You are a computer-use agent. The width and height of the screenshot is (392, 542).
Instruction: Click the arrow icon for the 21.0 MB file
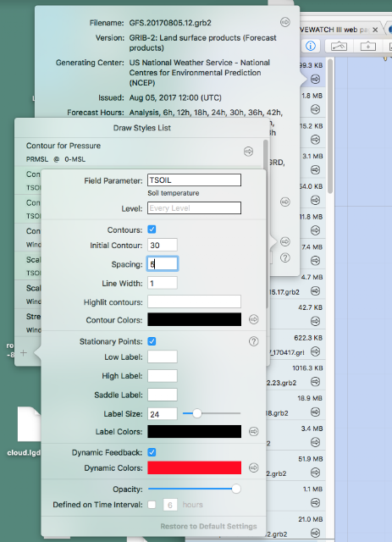click(x=315, y=533)
